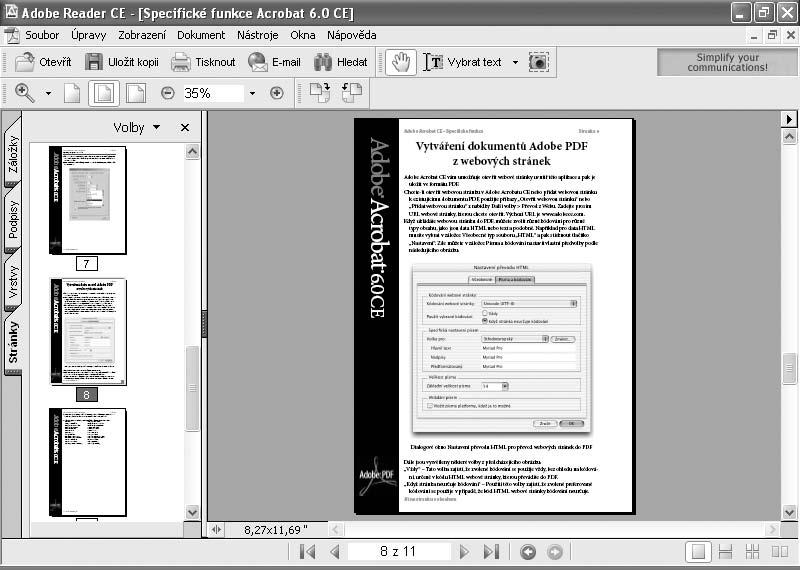Click the Otevřít (Open) toolbar icon
The width and height of the screenshot is (800, 570).
click(24, 62)
